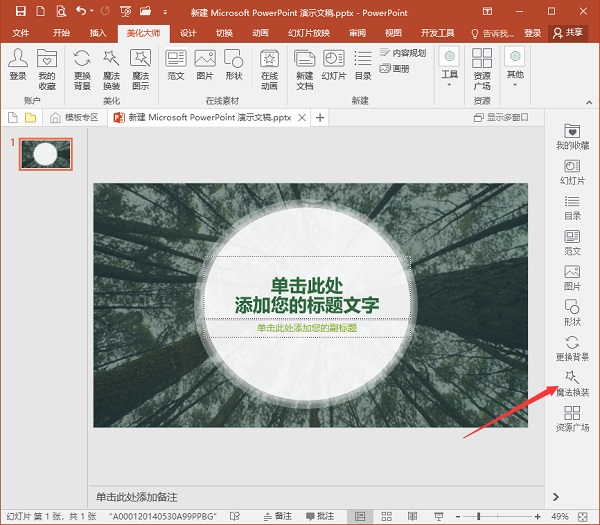Image resolution: width=600 pixels, height=525 pixels.
Task: Toggle the 批注 comments pane
Action: 318,516
